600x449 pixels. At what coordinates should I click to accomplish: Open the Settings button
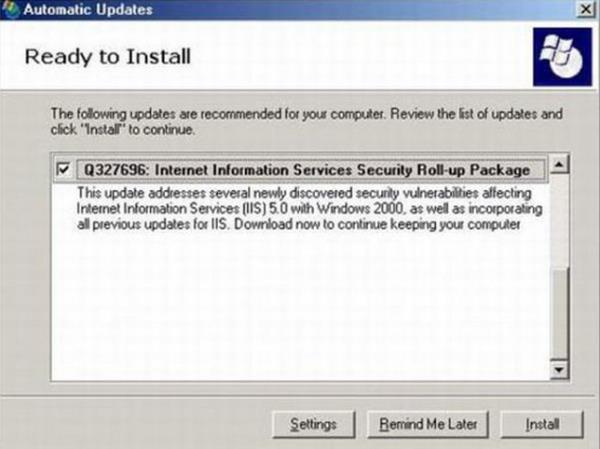313,424
